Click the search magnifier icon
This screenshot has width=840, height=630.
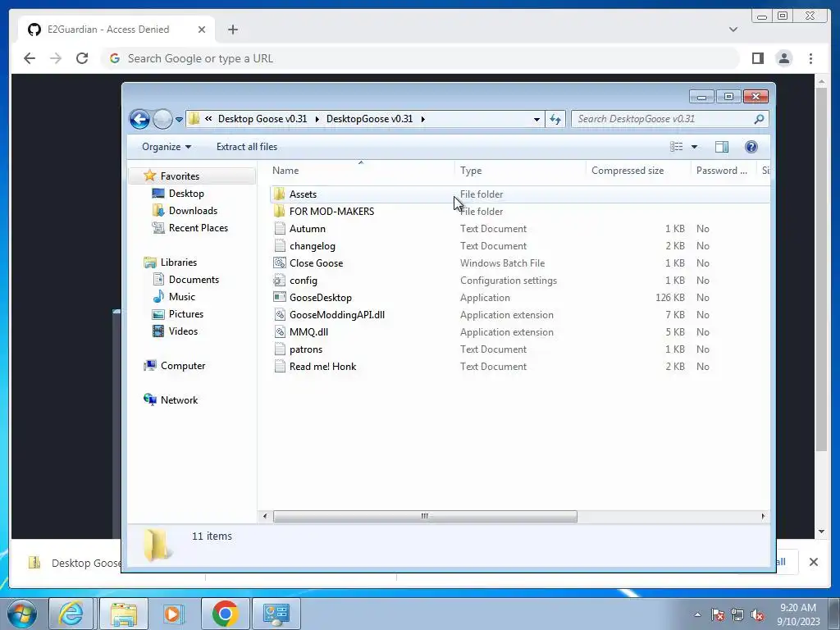tap(759, 119)
